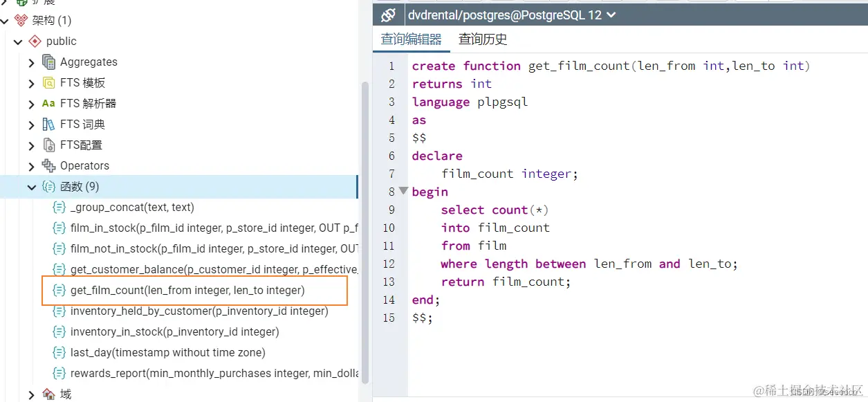Select the public schema label
The width and height of the screenshot is (868, 402).
point(62,42)
